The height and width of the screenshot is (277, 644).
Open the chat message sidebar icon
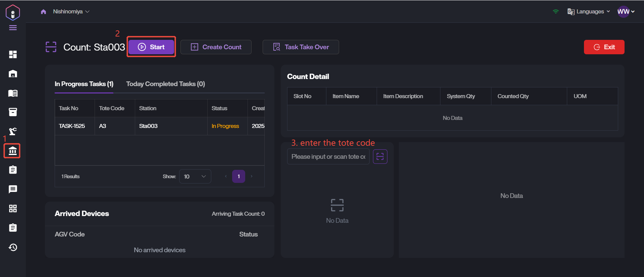pyautogui.click(x=13, y=189)
